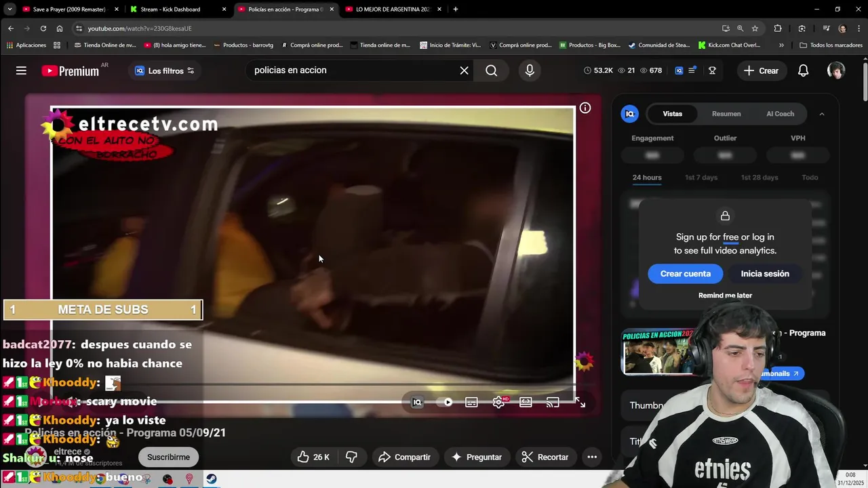Open tab search dropdown arrow
The image size is (868, 488).
[x=9, y=9]
